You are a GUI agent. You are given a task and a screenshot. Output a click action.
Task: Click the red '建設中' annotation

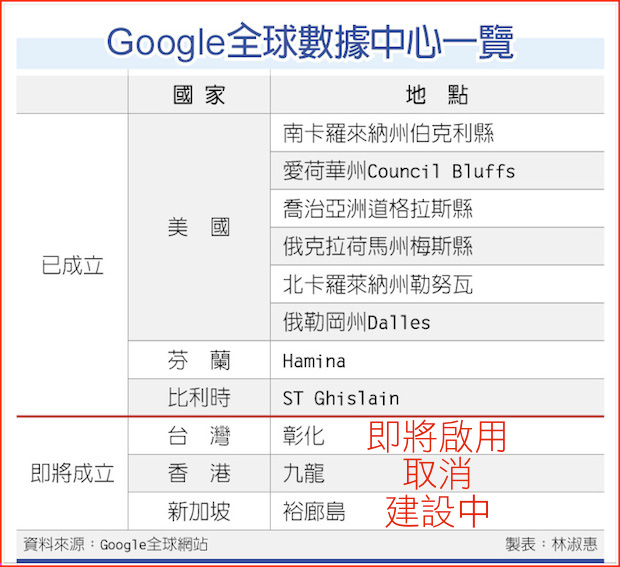coord(437,511)
